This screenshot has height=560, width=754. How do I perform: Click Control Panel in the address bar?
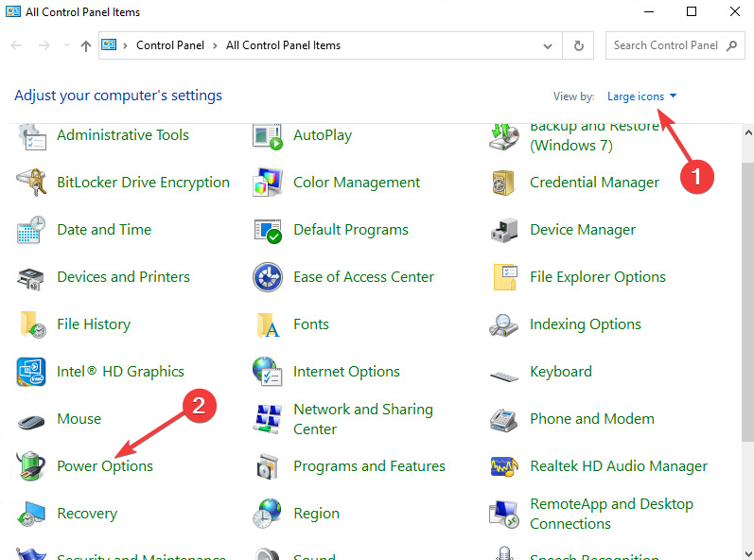[x=170, y=45]
